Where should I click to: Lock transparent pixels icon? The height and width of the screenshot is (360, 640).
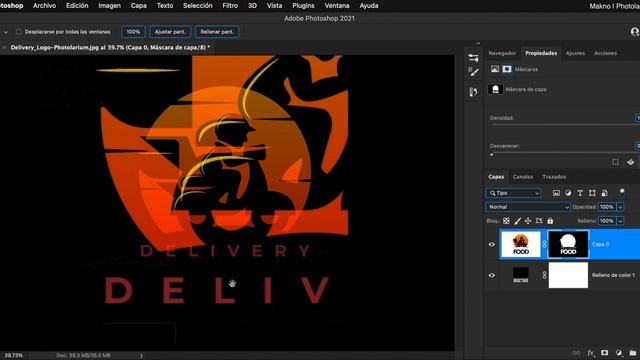[506, 221]
